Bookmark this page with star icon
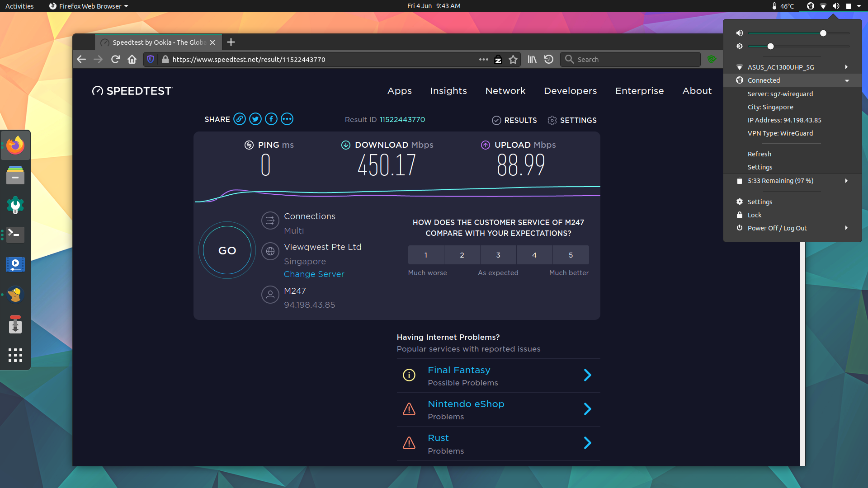The width and height of the screenshot is (868, 488). (x=513, y=60)
